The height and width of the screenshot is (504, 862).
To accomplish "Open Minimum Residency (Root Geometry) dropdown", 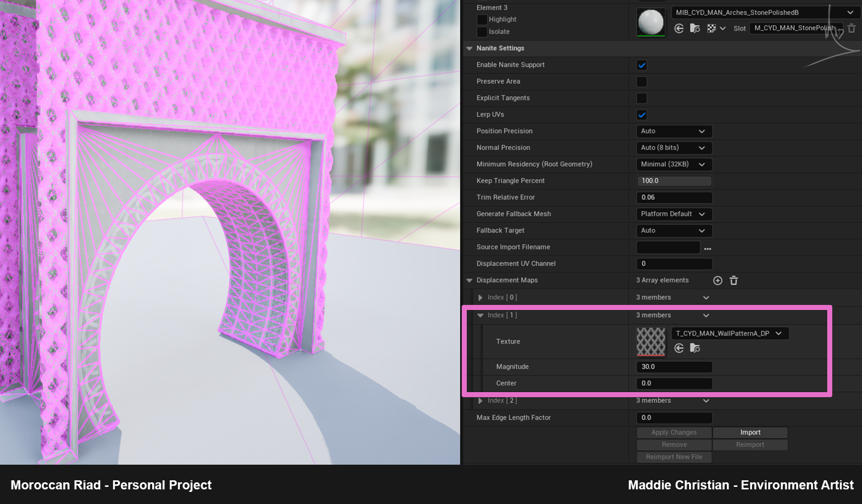I will click(x=674, y=164).
